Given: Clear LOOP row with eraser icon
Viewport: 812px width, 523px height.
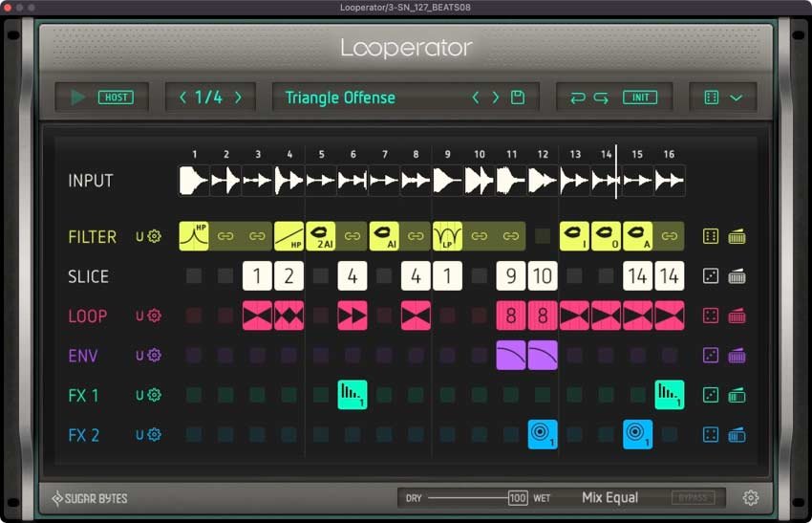Looking at the screenshot, I should coord(737,316).
